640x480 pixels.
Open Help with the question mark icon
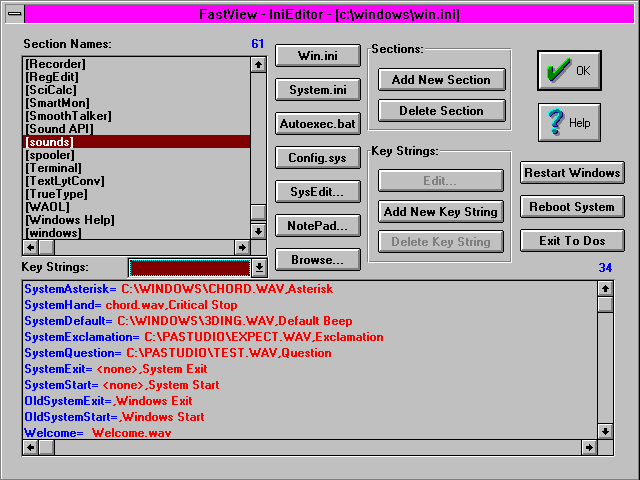coord(569,122)
